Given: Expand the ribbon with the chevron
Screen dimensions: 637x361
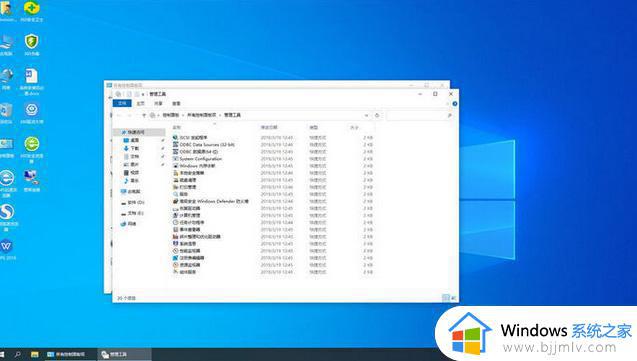Looking at the screenshot, I should point(447,104).
